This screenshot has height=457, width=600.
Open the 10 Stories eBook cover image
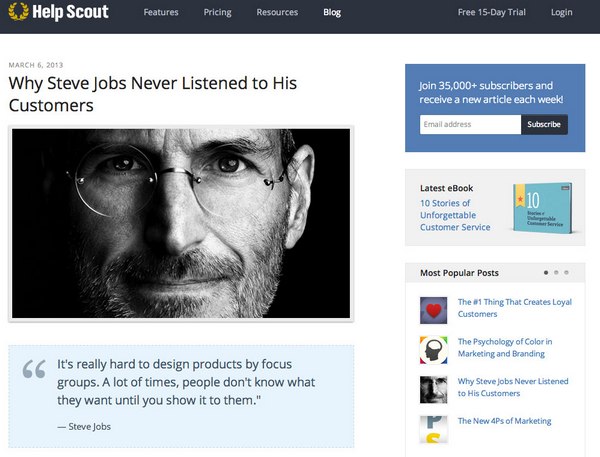[x=543, y=207]
